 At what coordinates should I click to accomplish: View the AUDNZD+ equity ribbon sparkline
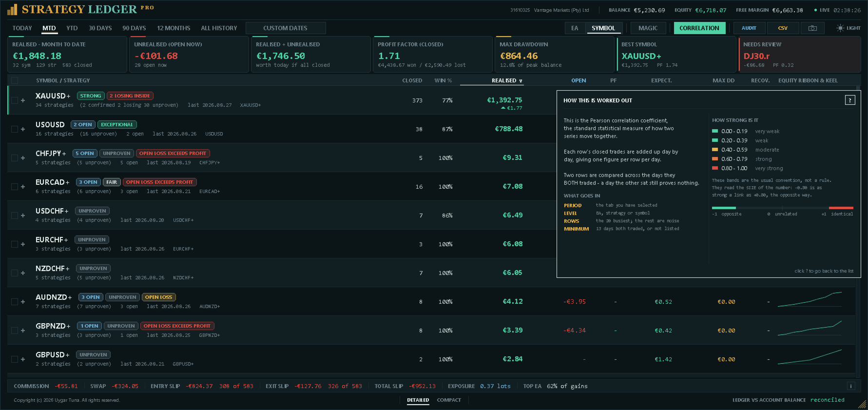[x=810, y=299]
